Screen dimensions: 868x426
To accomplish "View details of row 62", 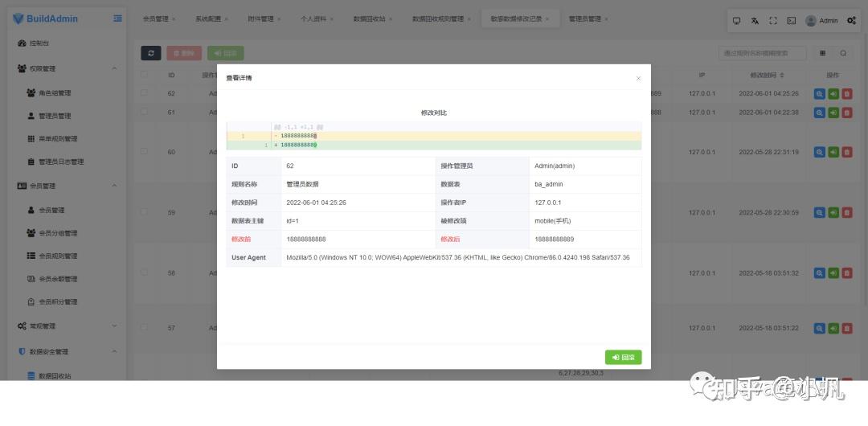I will pyautogui.click(x=819, y=93).
